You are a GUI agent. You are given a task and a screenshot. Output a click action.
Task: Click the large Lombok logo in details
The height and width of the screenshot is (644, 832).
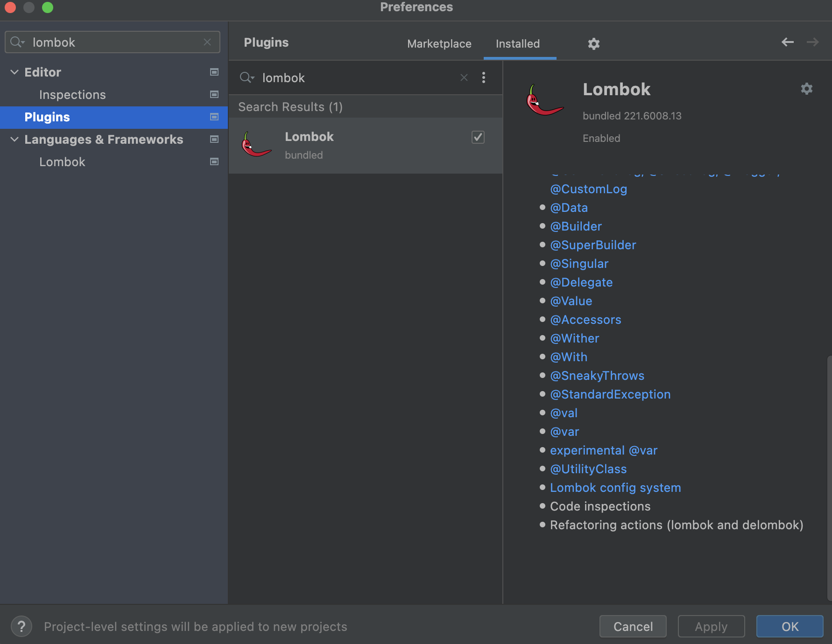pyautogui.click(x=544, y=99)
